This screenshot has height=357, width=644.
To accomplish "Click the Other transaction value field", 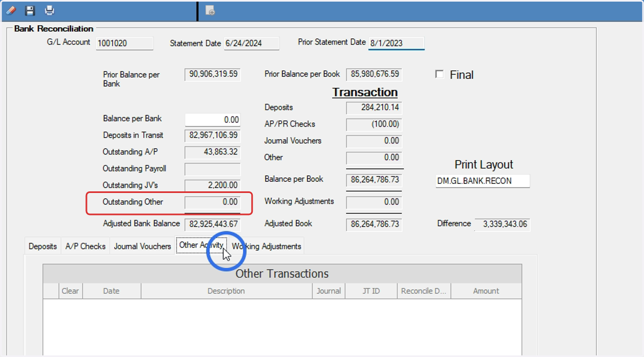I will coord(374,158).
